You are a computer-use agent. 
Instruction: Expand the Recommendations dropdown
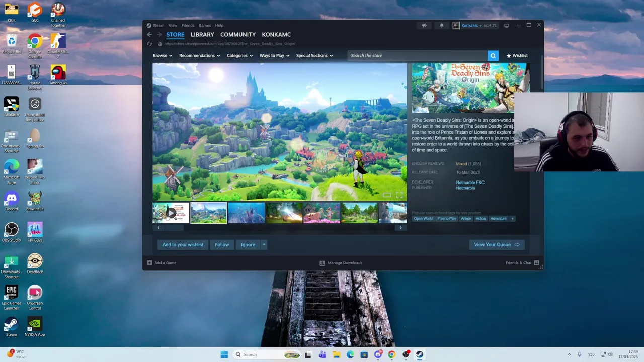click(199, 56)
